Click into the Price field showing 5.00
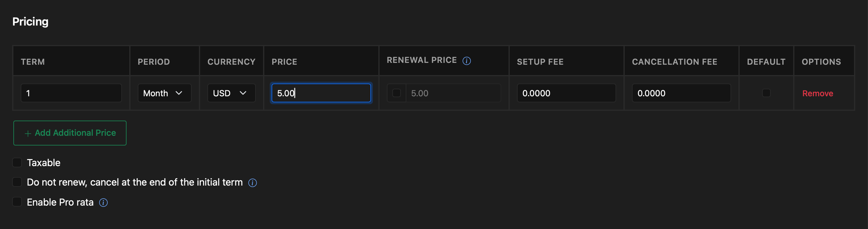The width and height of the screenshot is (868, 229). [321, 93]
